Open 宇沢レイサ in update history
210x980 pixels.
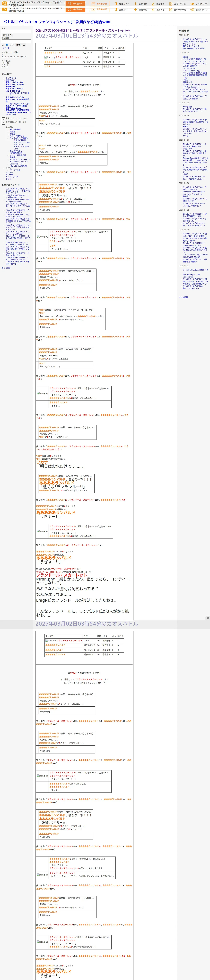click(188, 149)
